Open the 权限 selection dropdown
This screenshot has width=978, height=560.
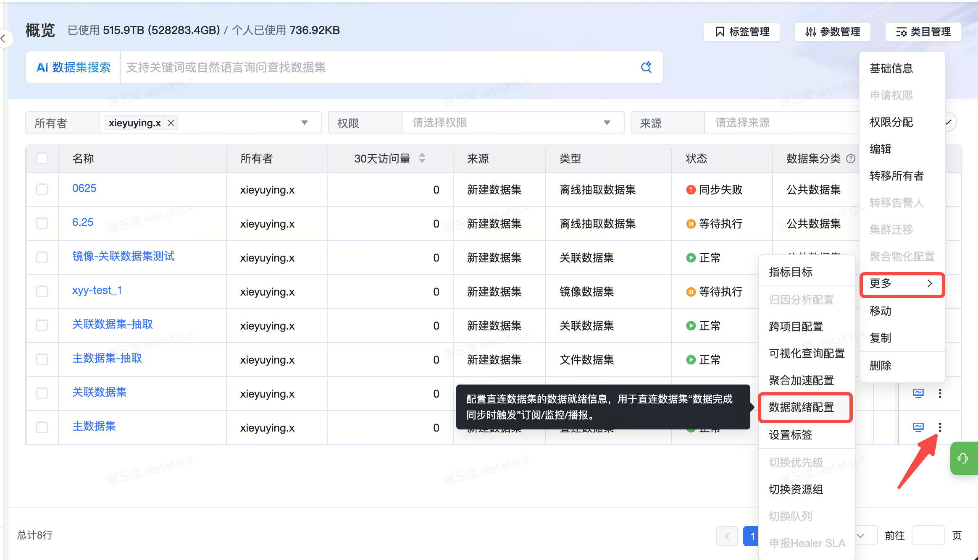coord(513,123)
